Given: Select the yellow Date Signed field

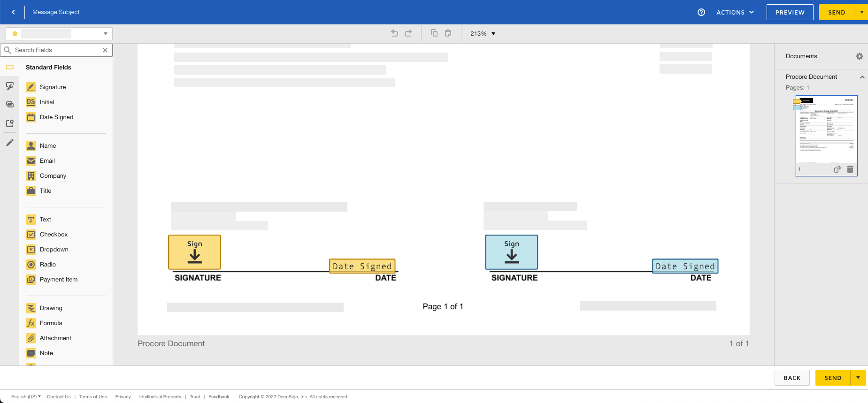Looking at the screenshot, I should point(362,266).
